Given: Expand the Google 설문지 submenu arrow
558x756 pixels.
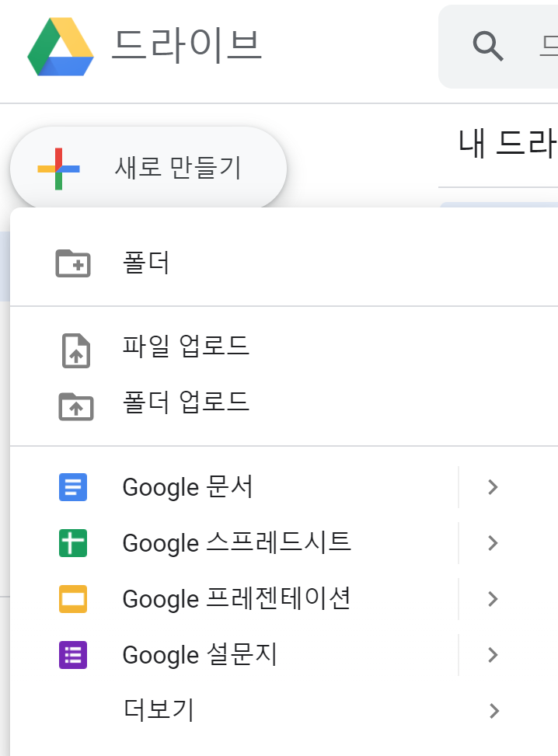Looking at the screenshot, I should click(x=493, y=655).
